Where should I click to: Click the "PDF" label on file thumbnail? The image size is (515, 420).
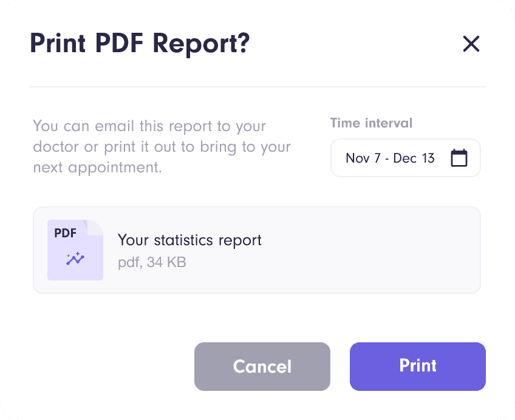pos(66,233)
